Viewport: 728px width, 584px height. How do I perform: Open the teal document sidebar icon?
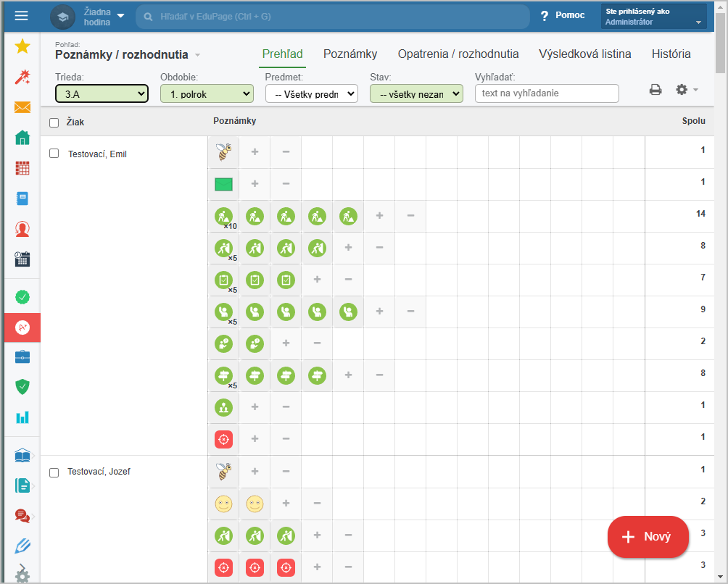pos(22,485)
